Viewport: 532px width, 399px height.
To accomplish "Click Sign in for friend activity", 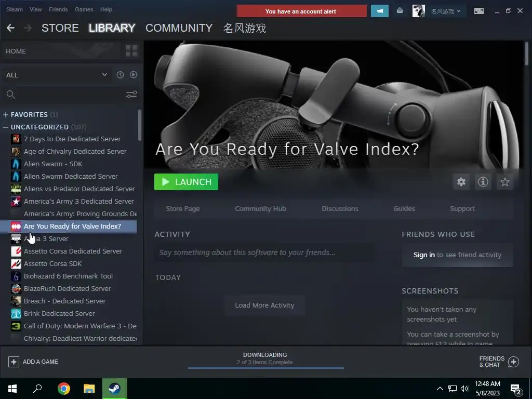I will click(x=424, y=255).
